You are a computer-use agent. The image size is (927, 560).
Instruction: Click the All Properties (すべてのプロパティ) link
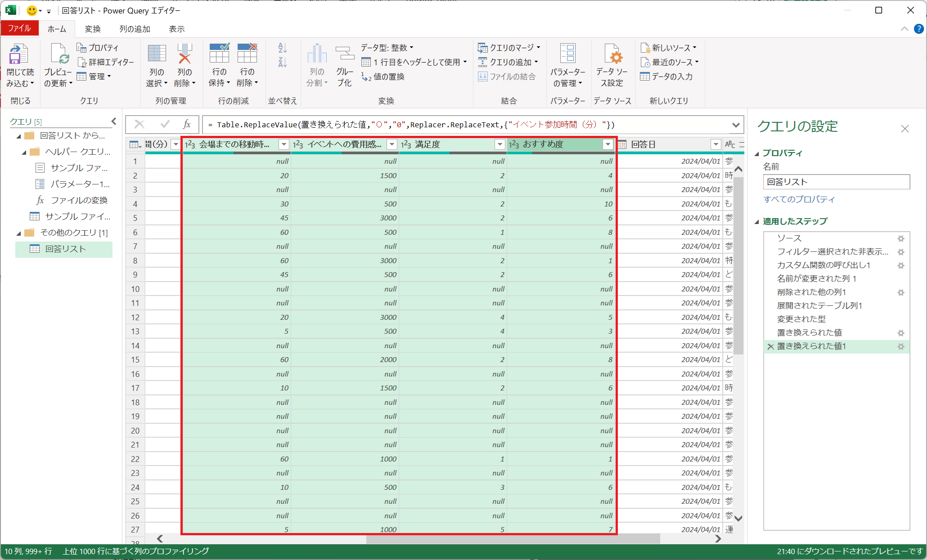(799, 199)
